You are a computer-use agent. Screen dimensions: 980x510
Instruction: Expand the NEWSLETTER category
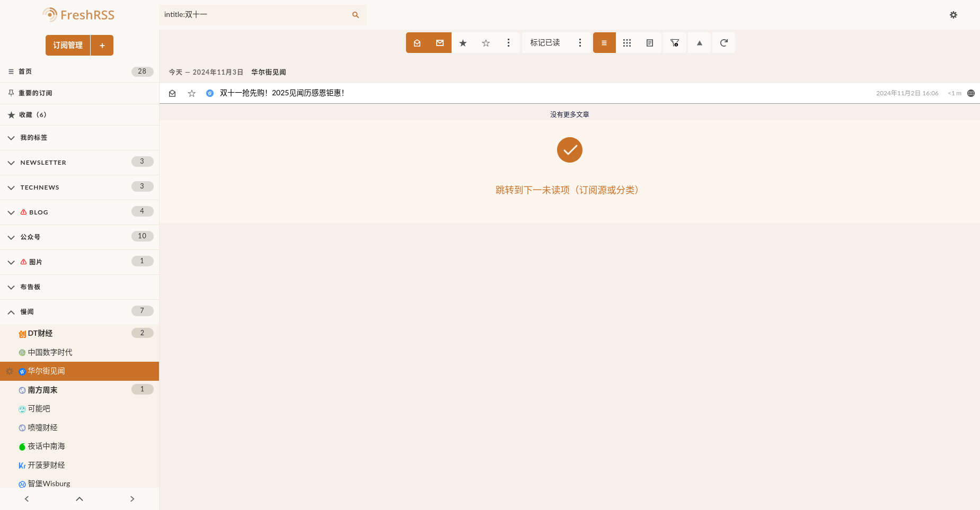click(x=11, y=163)
